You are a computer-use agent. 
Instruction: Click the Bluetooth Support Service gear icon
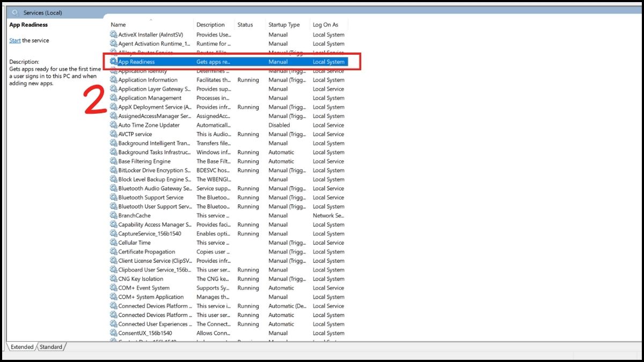[113, 197]
